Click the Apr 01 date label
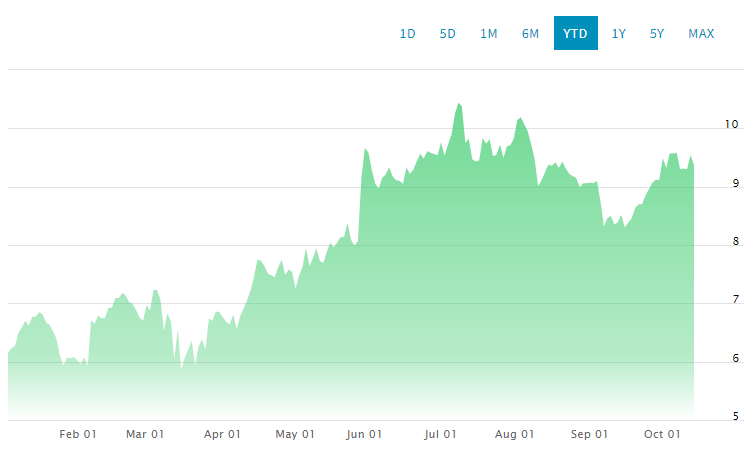Viewport: 752px width, 451px height. pyautogui.click(x=222, y=434)
